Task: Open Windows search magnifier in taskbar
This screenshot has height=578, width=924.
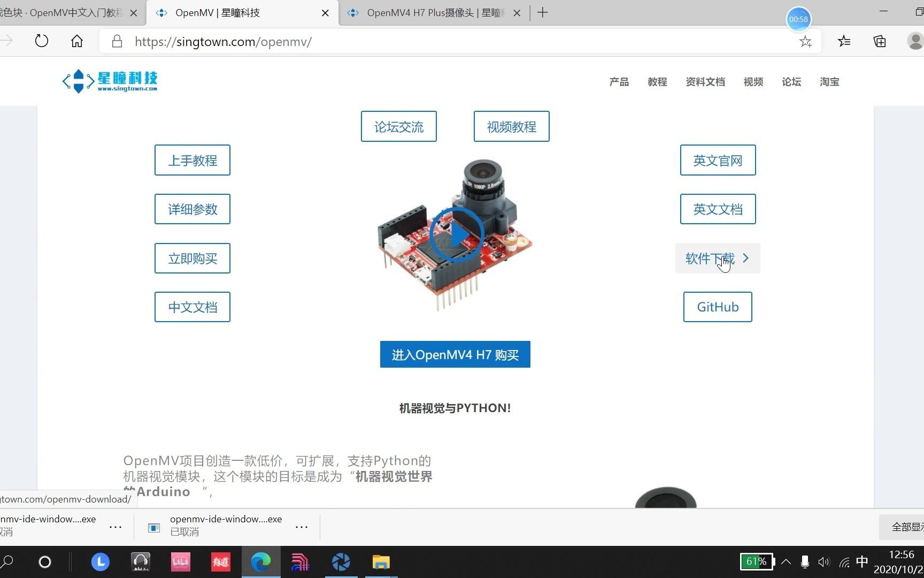Action: click(7, 562)
